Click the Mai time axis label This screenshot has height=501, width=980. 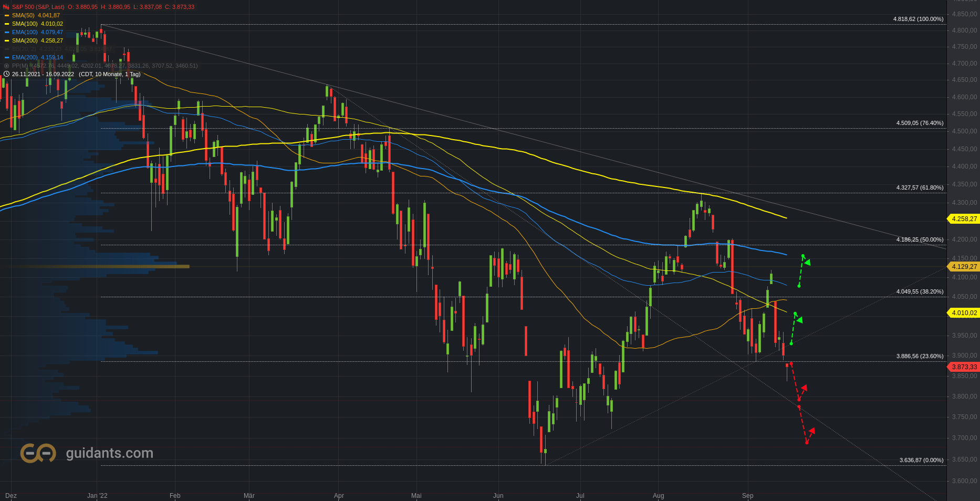[416, 496]
